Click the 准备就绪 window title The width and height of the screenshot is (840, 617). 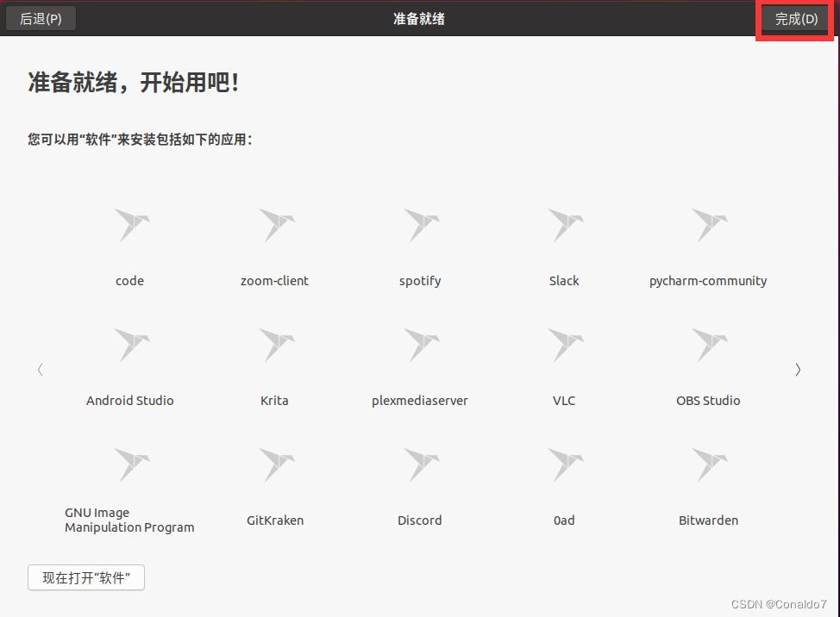coord(419,19)
